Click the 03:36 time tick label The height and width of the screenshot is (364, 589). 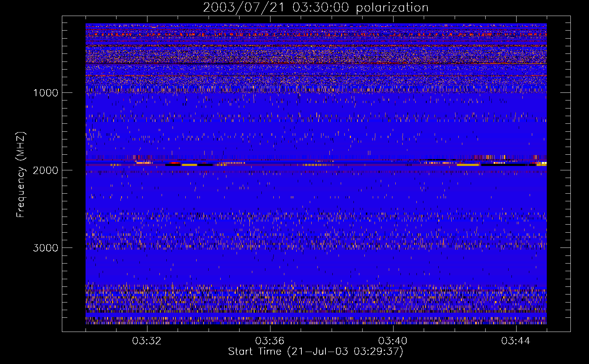point(270,341)
